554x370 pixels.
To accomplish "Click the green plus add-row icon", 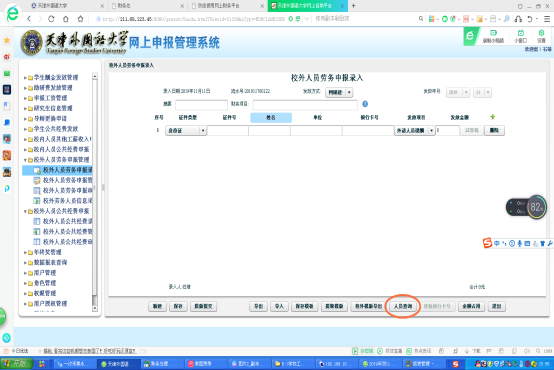I will [x=493, y=117].
